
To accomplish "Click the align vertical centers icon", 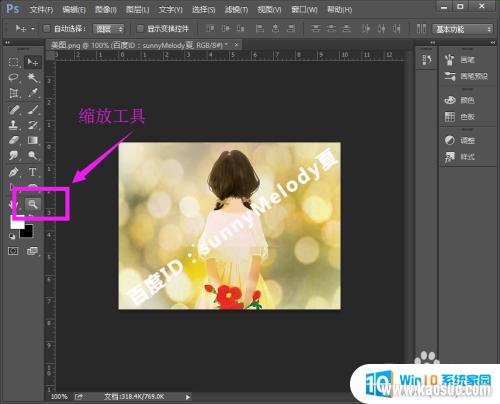I will tap(226, 29).
